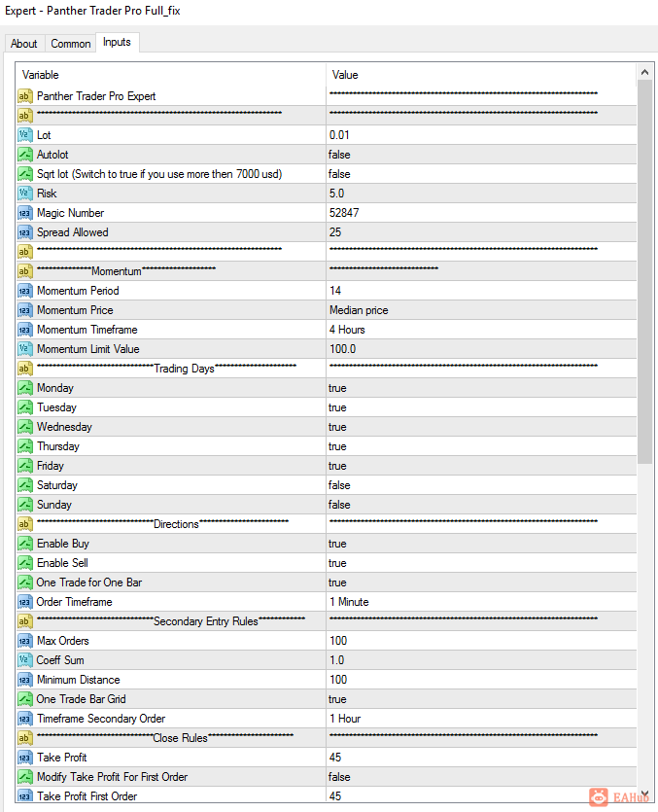
Task: Open the Order Timeframe value list
Action: 349,602
